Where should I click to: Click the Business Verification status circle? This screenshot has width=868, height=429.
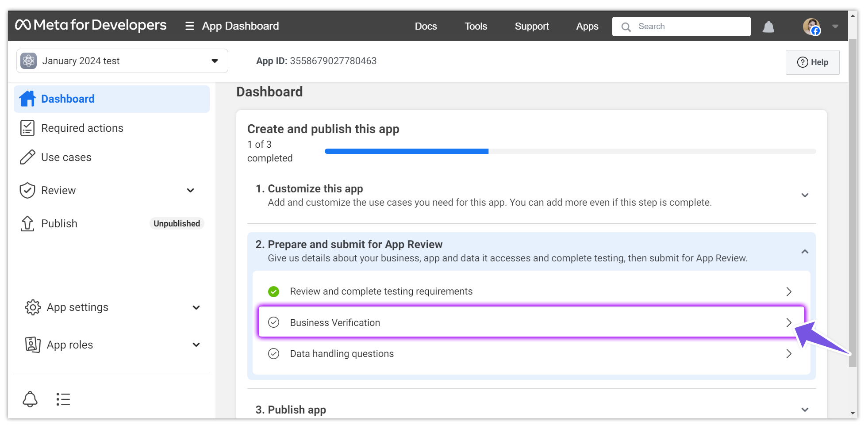273,322
